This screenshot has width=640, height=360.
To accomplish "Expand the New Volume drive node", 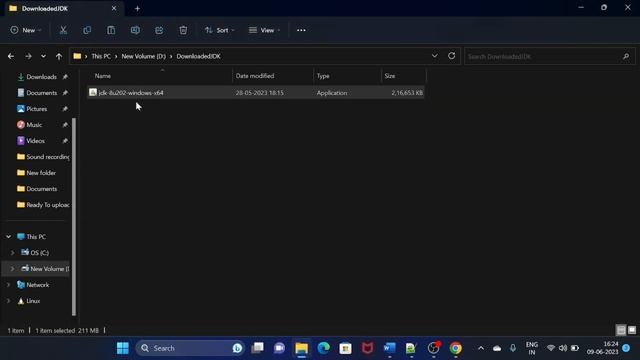I will tap(12, 269).
